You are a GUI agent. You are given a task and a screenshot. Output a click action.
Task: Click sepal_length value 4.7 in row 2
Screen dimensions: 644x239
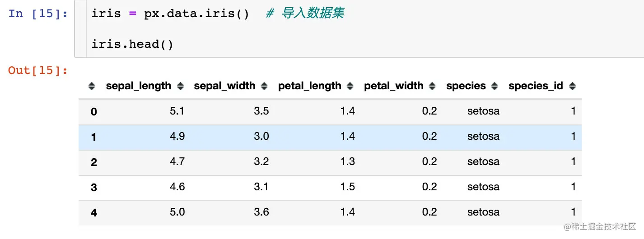pyautogui.click(x=177, y=161)
